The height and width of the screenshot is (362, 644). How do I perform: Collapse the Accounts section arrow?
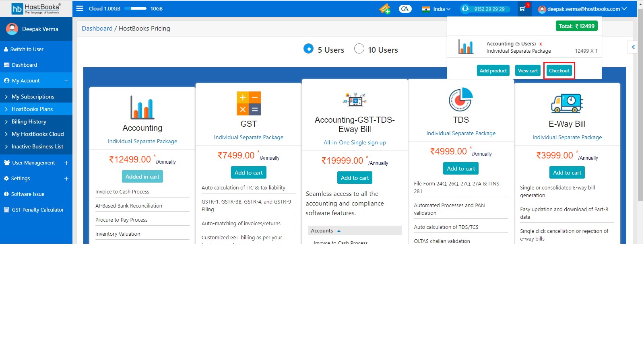tap(339, 231)
